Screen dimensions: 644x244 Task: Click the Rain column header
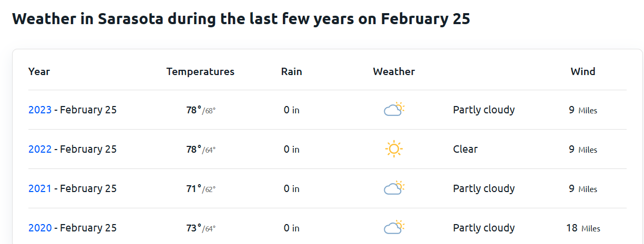click(x=292, y=71)
